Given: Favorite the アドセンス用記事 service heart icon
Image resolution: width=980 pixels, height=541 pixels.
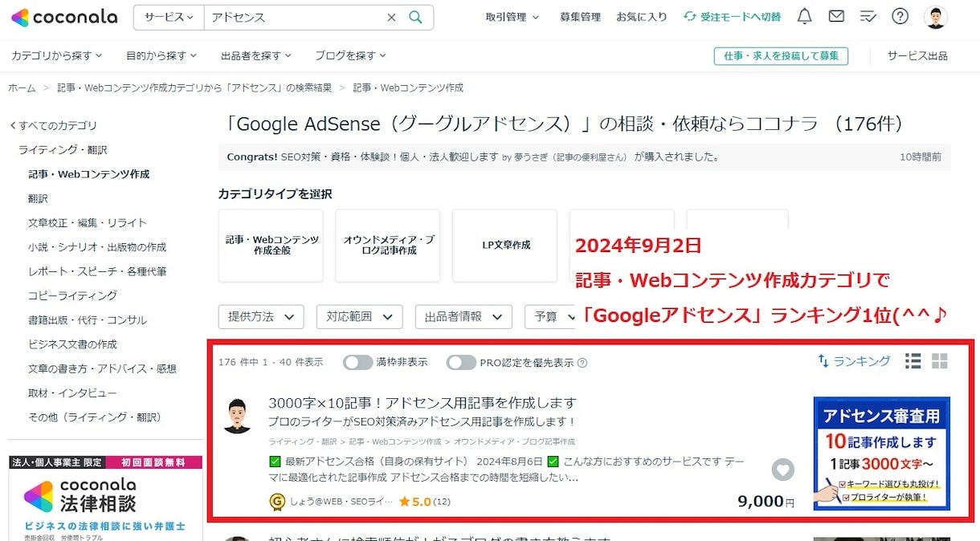Looking at the screenshot, I should click(783, 470).
